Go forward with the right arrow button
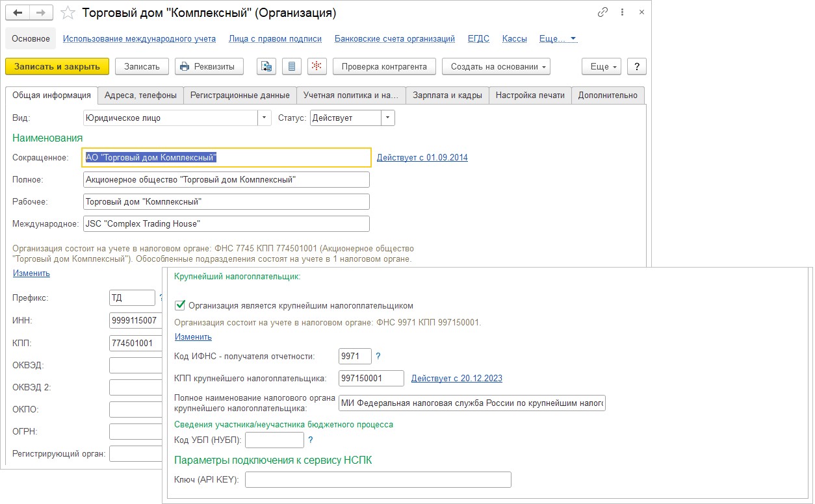The image size is (815, 504). pos(42,13)
